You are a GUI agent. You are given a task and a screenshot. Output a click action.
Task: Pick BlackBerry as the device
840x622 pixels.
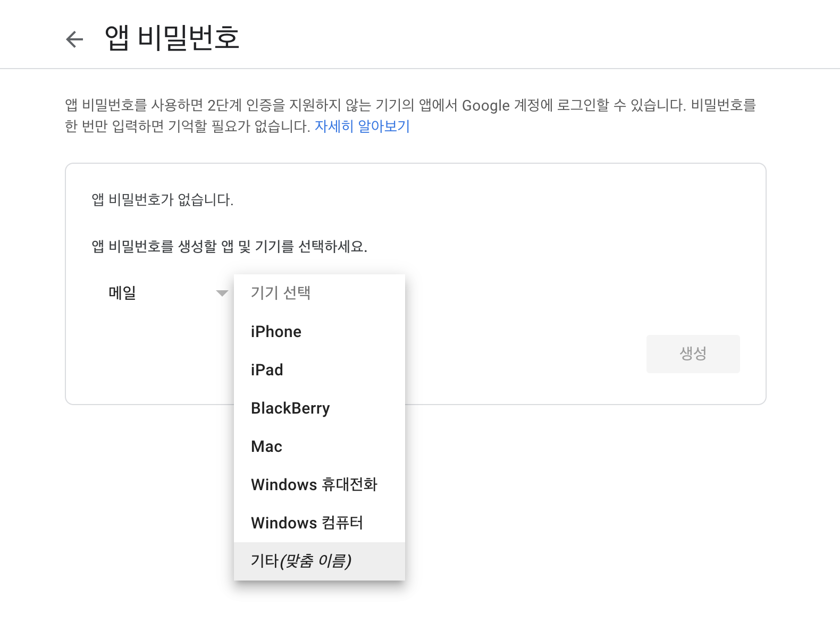coord(320,408)
